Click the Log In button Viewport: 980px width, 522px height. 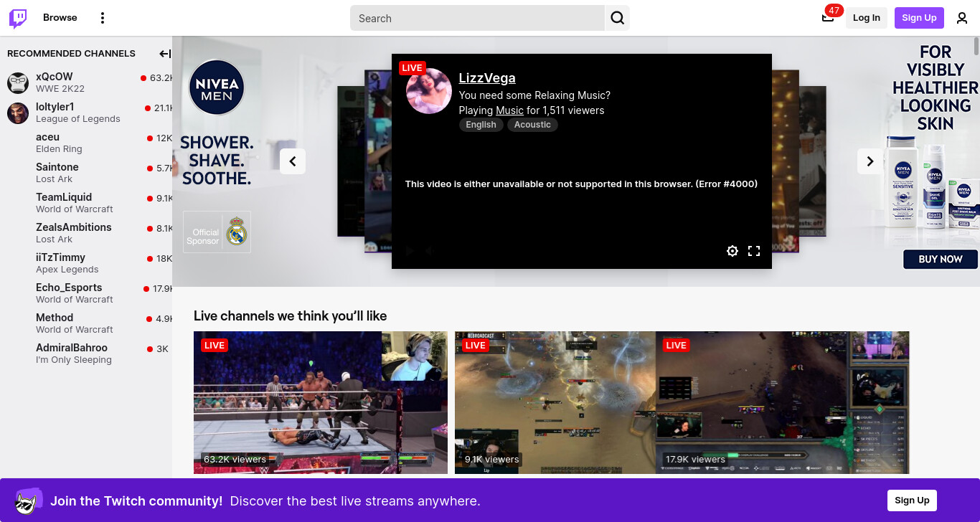point(867,18)
